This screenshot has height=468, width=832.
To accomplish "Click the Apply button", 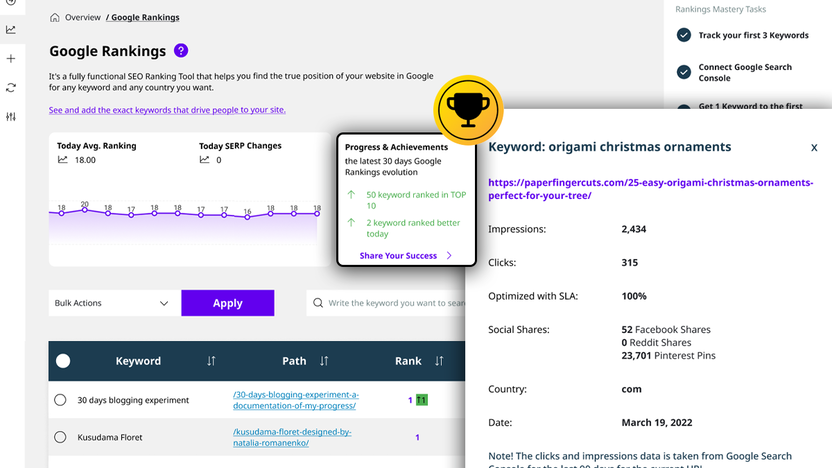I will [x=228, y=303].
